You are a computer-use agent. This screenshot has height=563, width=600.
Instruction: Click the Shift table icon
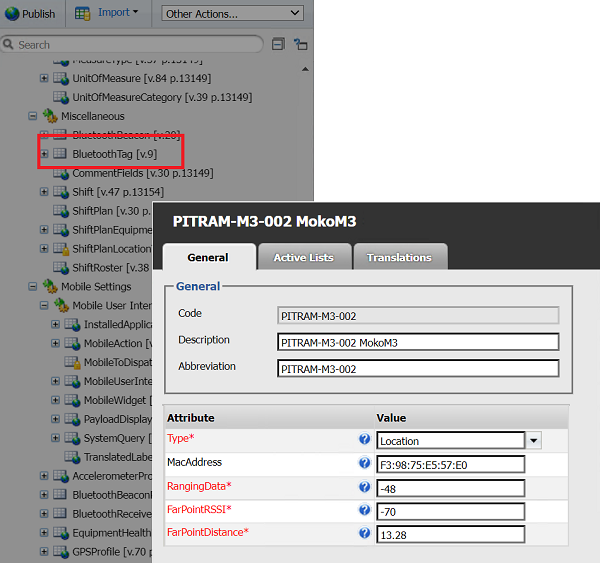(x=61, y=191)
